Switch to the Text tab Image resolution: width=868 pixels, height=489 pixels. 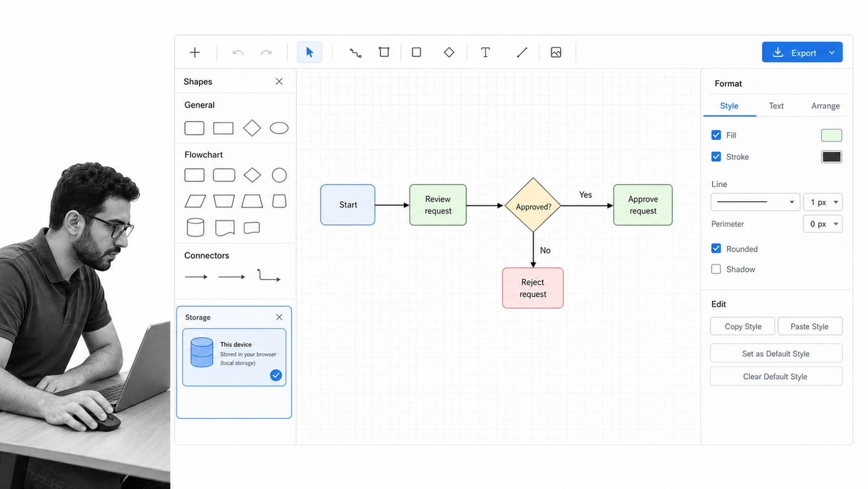[776, 105]
